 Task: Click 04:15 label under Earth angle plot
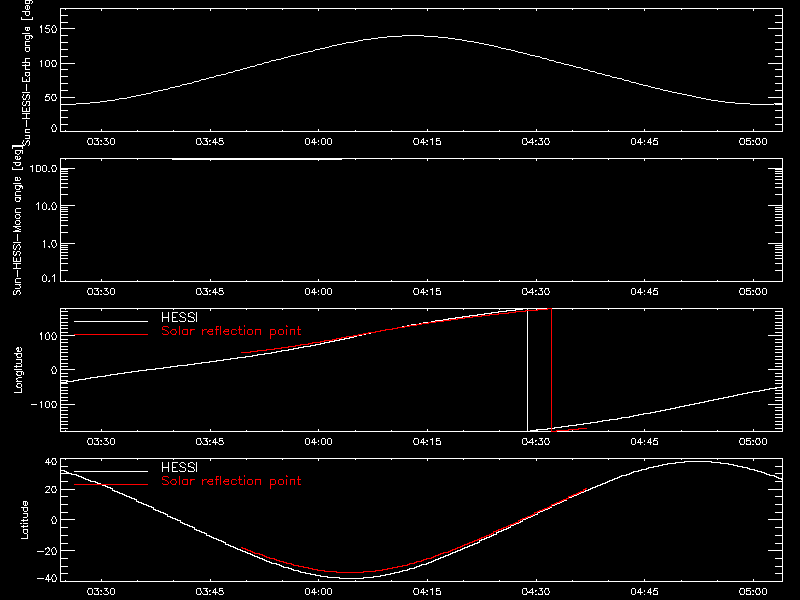427,142
